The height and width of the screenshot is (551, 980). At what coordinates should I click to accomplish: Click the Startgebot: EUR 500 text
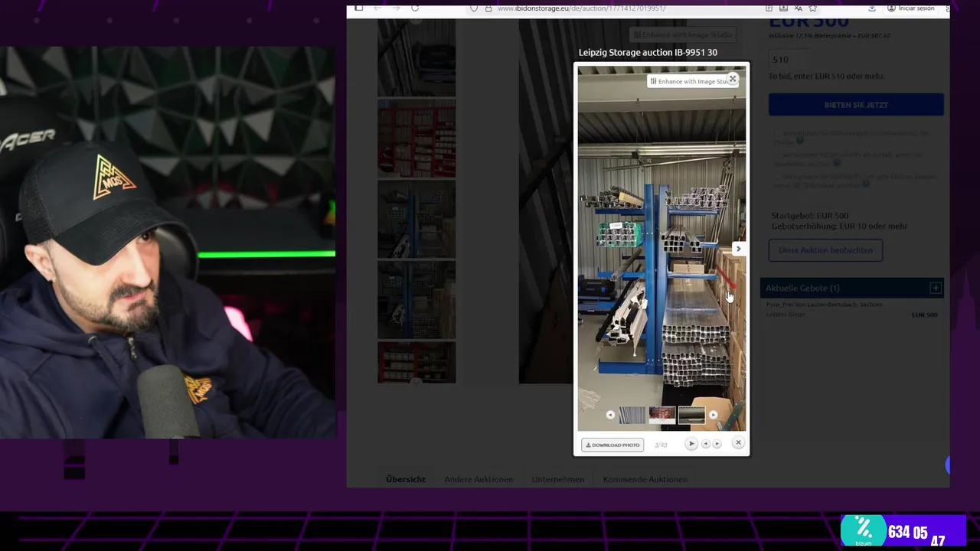pos(810,216)
